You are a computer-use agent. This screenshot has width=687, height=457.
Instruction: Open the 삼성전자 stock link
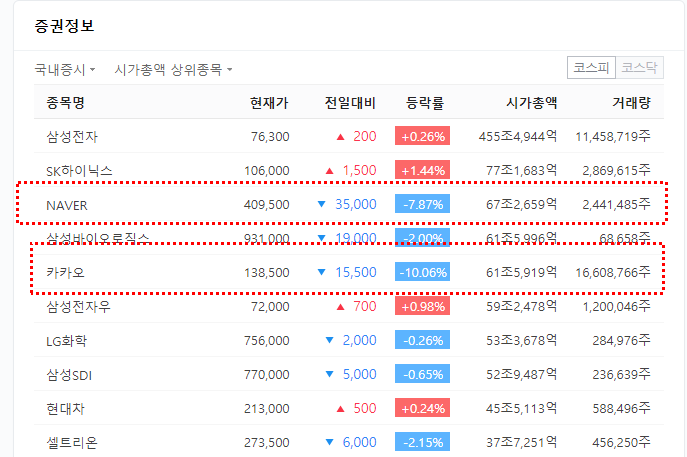(x=72, y=137)
